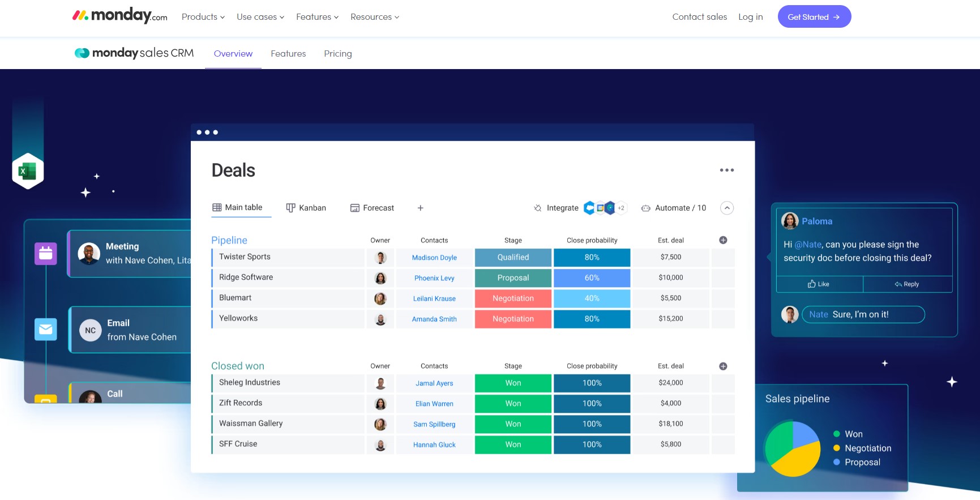This screenshot has height=500, width=980.
Task: Click the Integrate button label
Action: click(563, 208)
